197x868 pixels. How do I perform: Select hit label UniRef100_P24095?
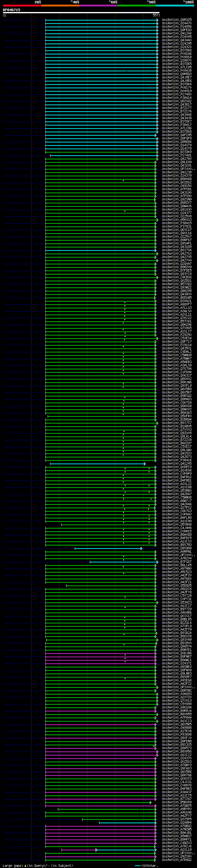pos(177,37)
